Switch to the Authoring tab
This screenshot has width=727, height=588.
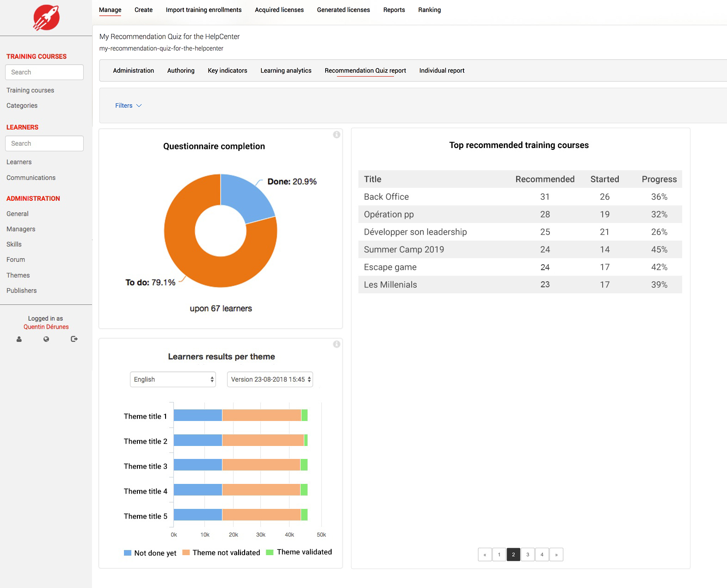pyautogui.click(x=181, y=70)
